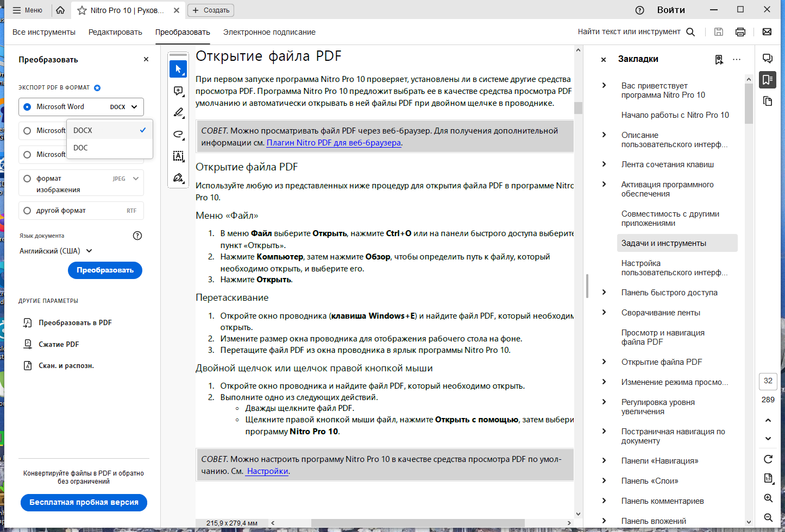Click the send by email icon
The image size is (785, 532).
point(767,32)
